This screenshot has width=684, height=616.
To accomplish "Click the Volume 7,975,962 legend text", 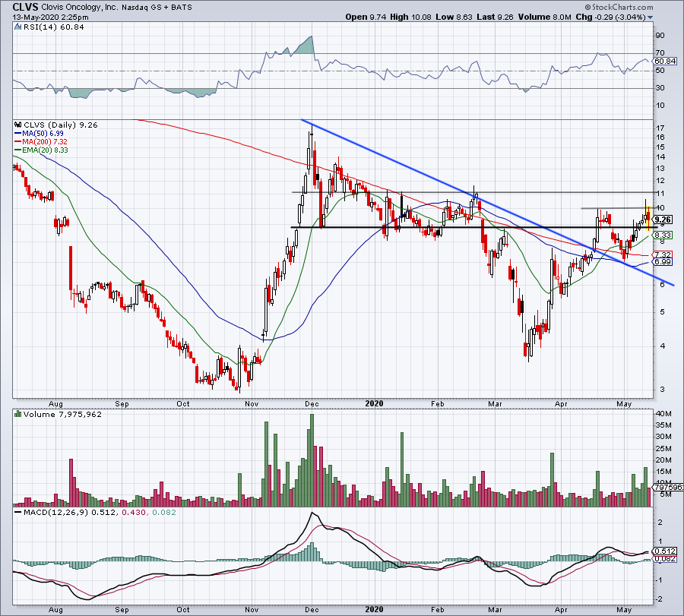I will 62,414.
